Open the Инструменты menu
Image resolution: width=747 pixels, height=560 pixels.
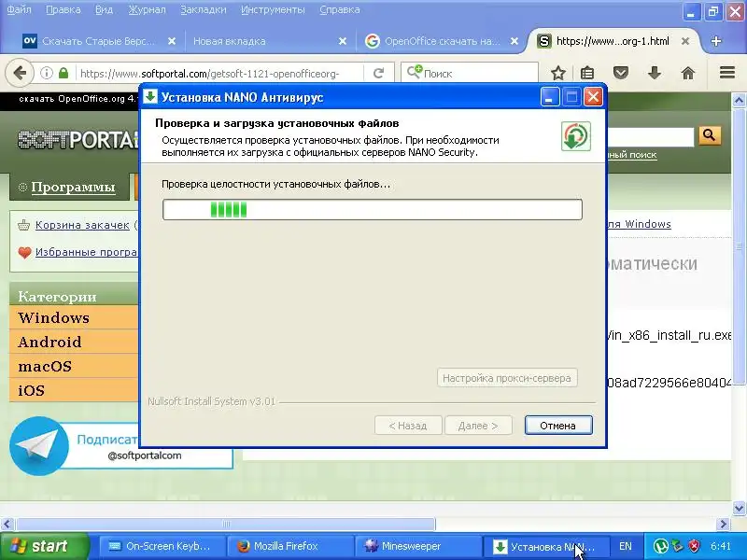[x=273, y=9]
